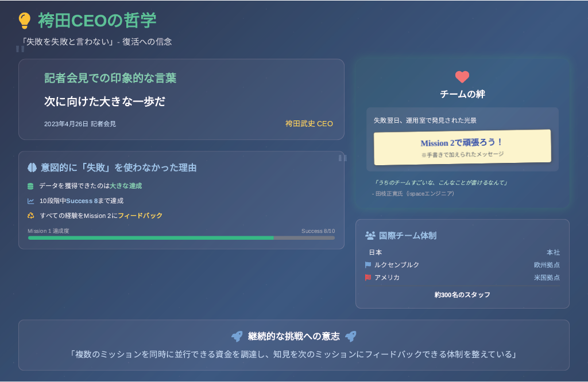Click the yellow recycle icon by すべての経験
The height and width of the screenshot is (382, 588).
[x=31, y=216]
